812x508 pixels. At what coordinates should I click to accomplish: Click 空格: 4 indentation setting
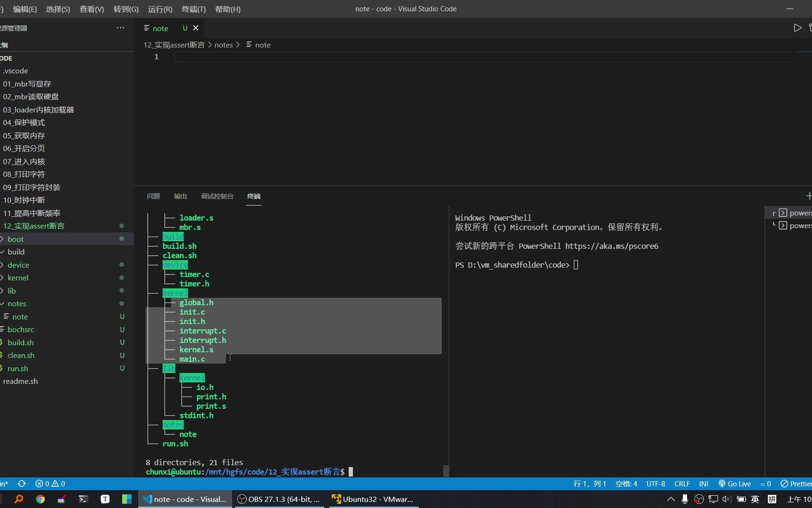pyautogui.click(x=626, y=484)
